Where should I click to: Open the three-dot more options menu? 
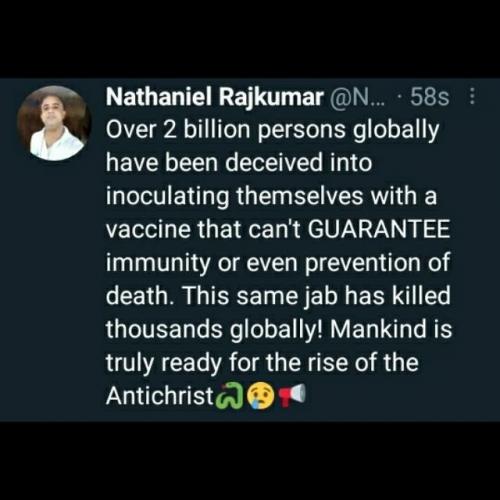(472, 97)
